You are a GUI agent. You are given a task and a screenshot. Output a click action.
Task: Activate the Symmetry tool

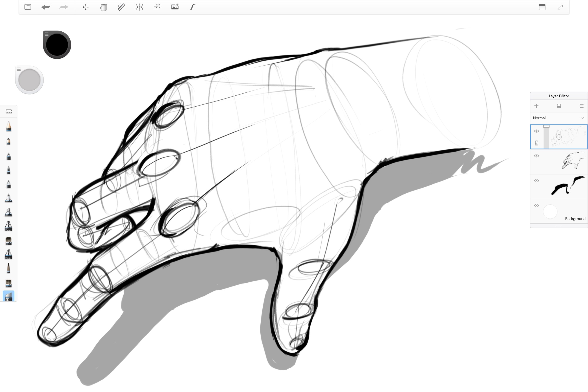(x=139, y=7)
